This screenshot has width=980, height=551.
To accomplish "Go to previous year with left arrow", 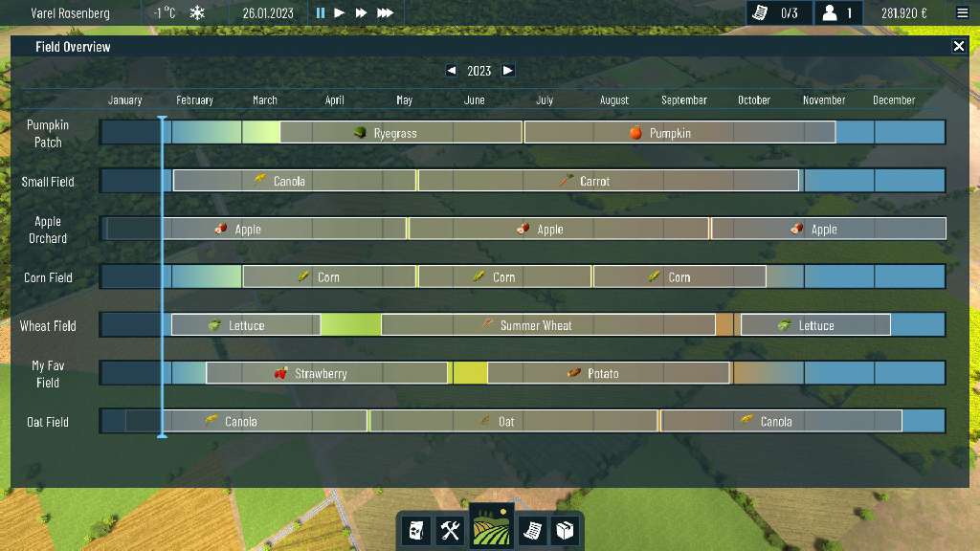I will pos(452,71).
